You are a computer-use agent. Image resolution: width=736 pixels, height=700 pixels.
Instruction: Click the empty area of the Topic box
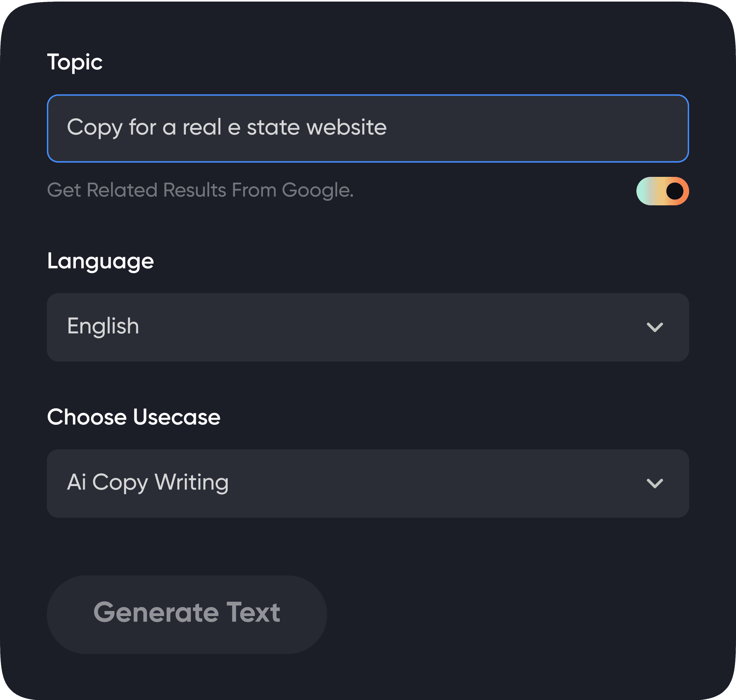539,128
